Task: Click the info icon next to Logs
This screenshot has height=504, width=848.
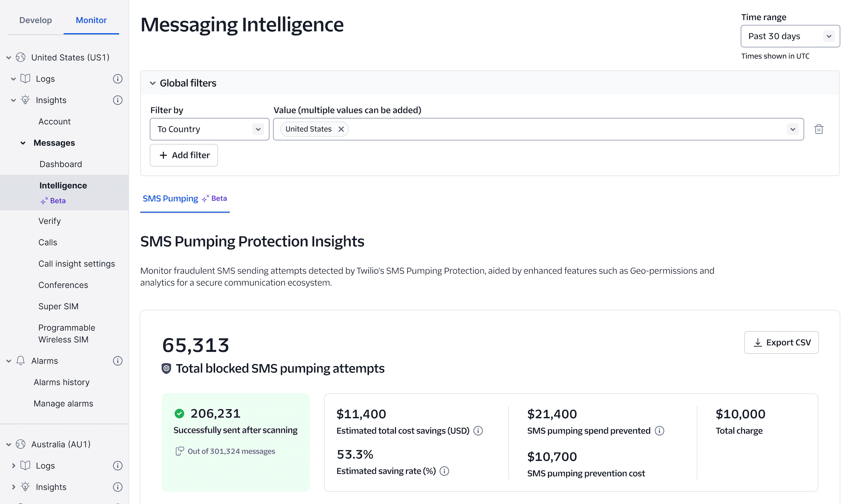Action: (117, 79)
